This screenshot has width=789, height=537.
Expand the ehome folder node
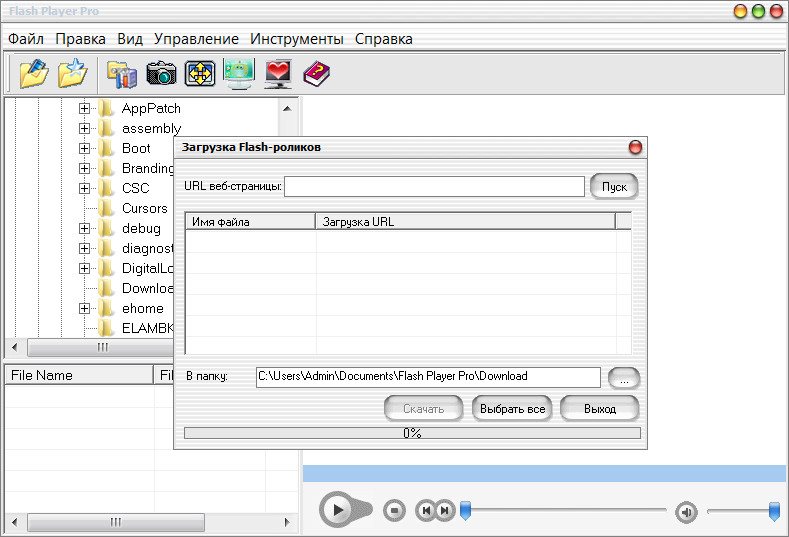point(84,309)
